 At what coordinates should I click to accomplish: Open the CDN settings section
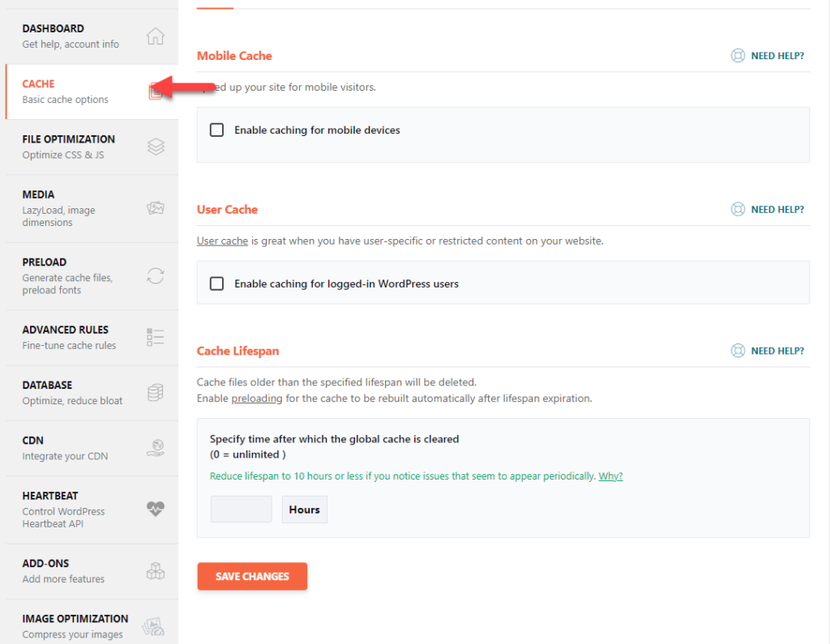(x=92, y=448)
